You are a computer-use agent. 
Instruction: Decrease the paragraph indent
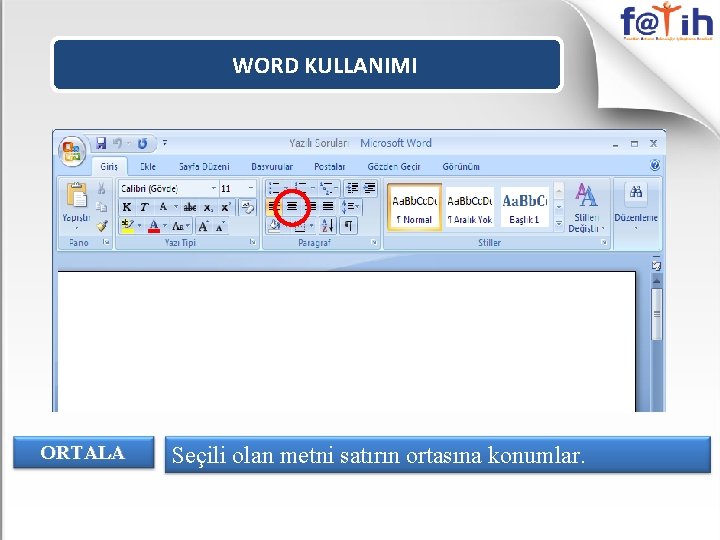coord(352,188)
